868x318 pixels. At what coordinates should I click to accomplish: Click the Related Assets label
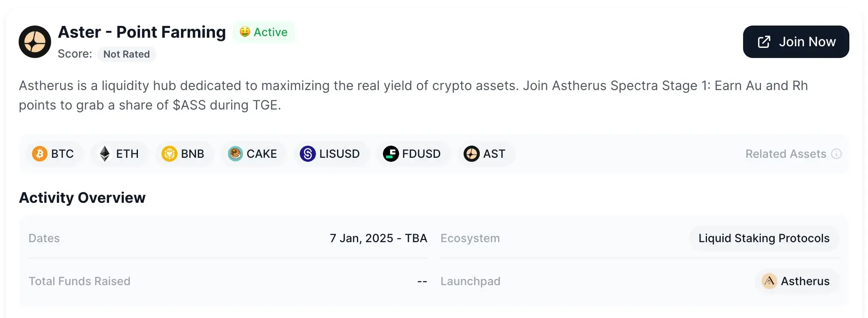(786, 154)
